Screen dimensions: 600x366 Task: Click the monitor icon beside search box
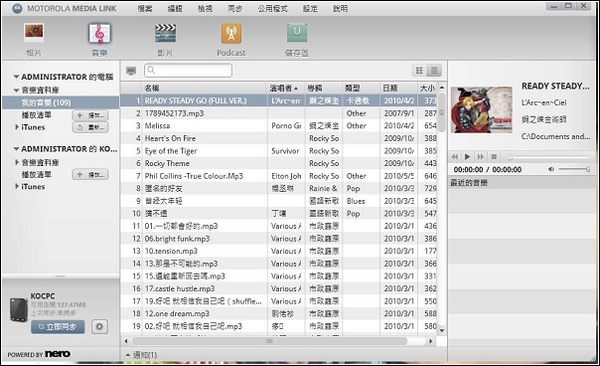(x=131, y=70)
